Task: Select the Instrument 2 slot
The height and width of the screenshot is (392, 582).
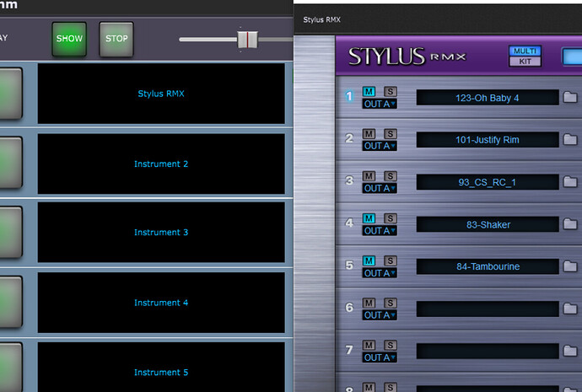Action: [161, 164]
